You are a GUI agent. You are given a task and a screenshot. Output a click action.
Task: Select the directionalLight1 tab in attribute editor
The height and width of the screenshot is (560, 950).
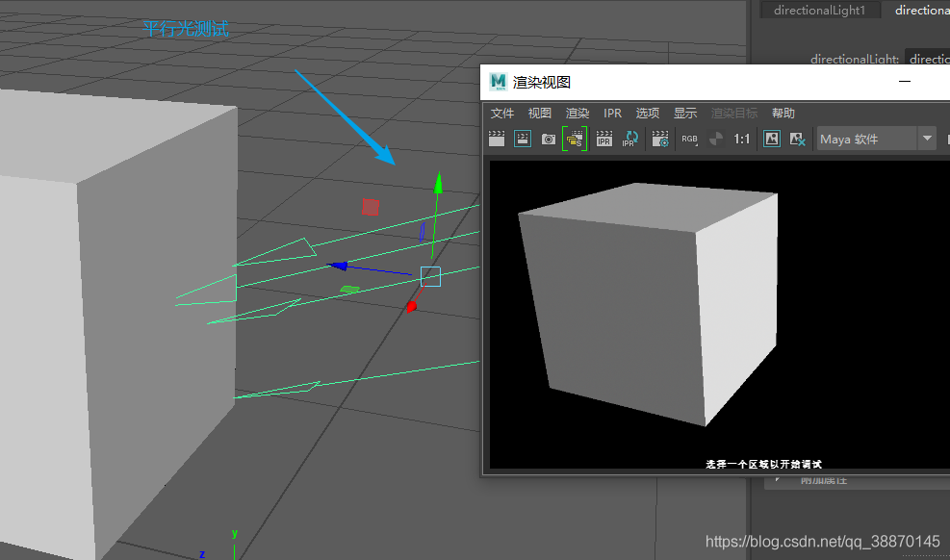coord(820,10)
